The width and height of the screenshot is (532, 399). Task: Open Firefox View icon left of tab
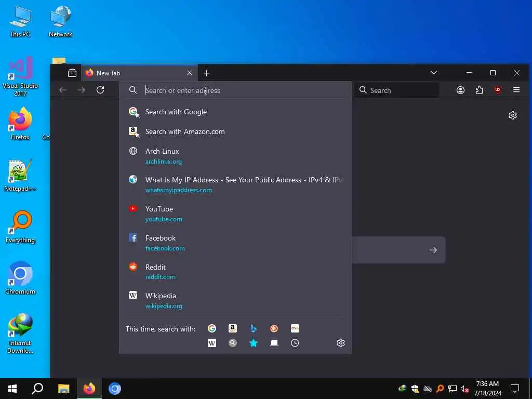point(72,73)
